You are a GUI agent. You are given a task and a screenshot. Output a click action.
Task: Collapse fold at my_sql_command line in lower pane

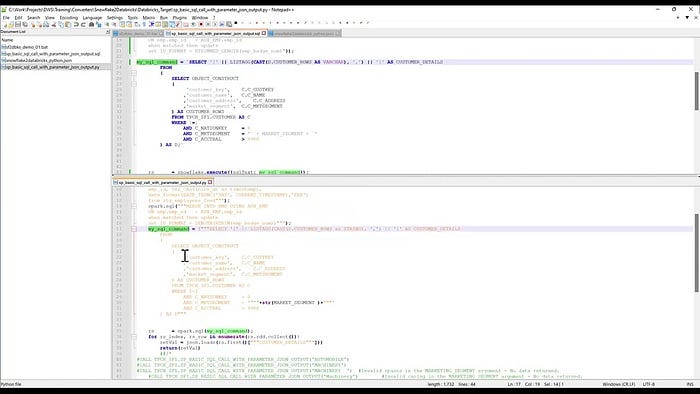(133, 229)
